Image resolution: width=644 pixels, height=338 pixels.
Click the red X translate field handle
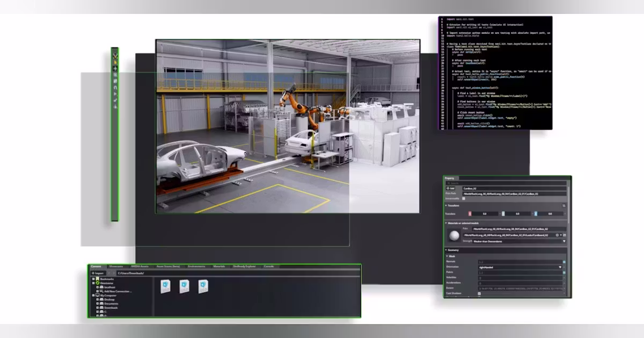[470, 214]
